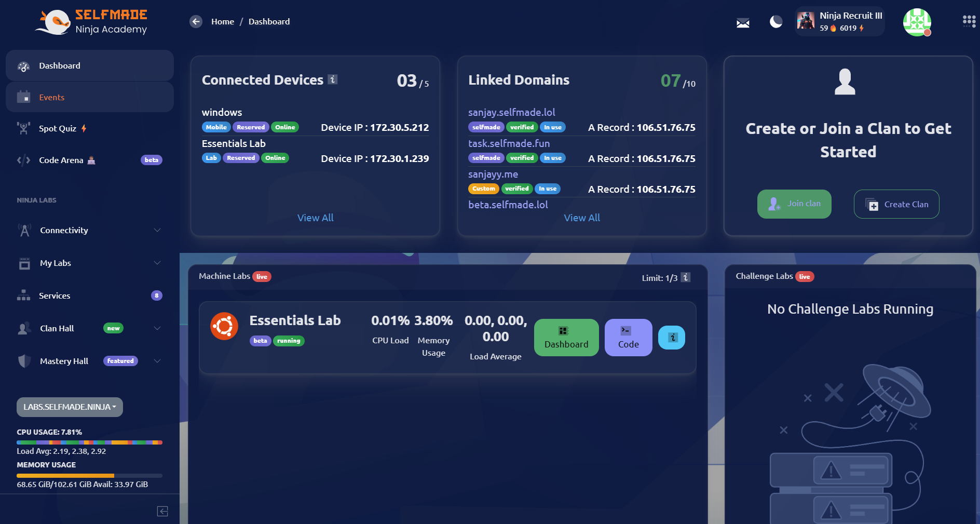Screen dimensions: 980x524
Task: Click the CPU usage progress bar
Action: pyautogui.click(x=89, y=442)
